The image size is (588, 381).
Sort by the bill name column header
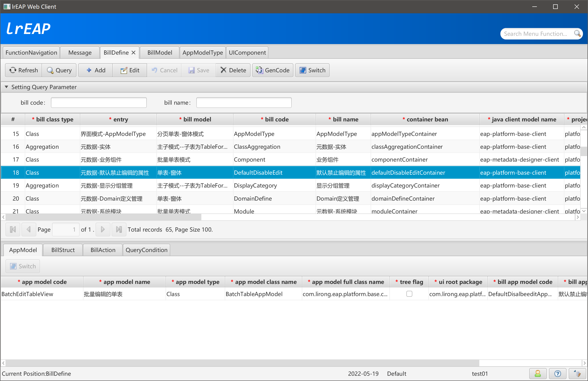pyautogui.click(x=343, y=119)
